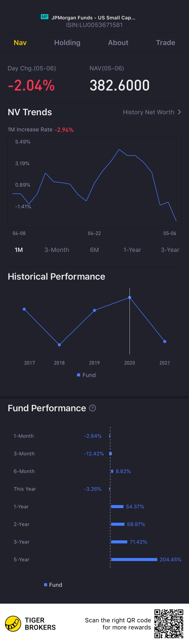Expand History Net Worth chevron arrow

coord(179,112)
